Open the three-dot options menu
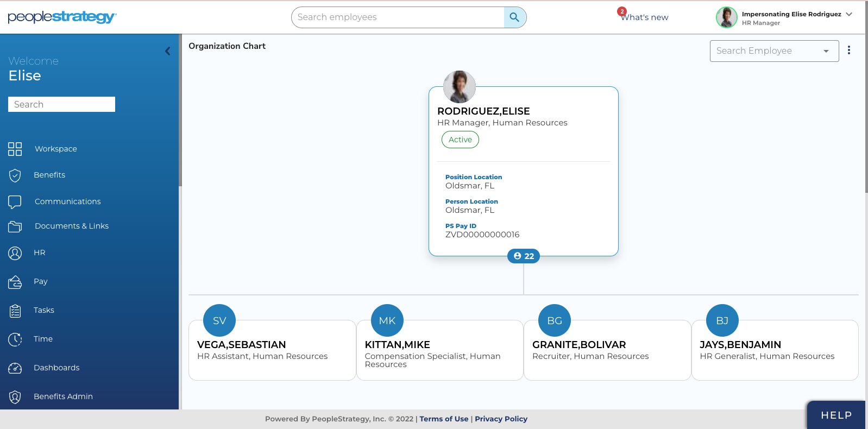This screenshot has width=868, height=429. click(x=849, y=51)
